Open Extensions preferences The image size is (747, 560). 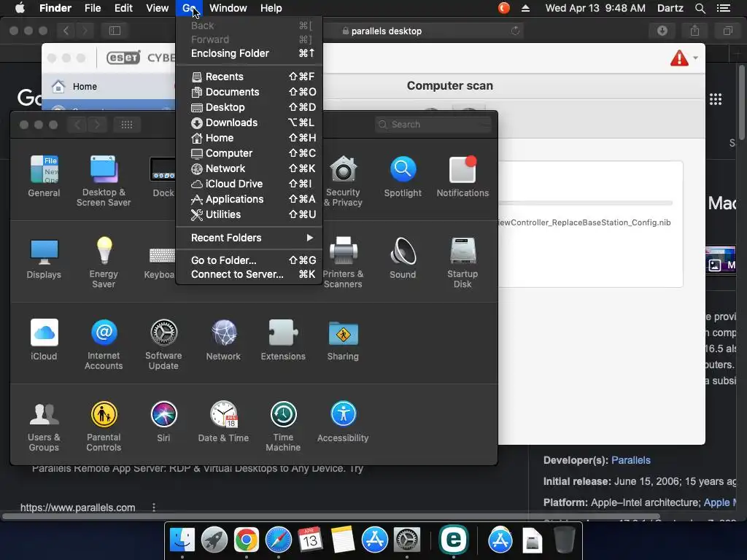(x=283, y=340)
